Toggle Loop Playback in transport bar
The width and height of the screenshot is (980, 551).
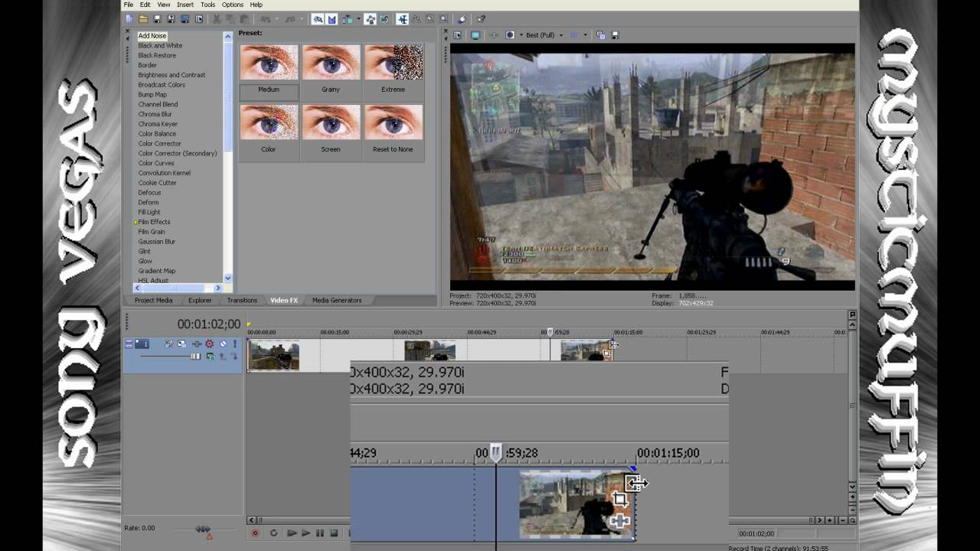[x=273, y=533]
